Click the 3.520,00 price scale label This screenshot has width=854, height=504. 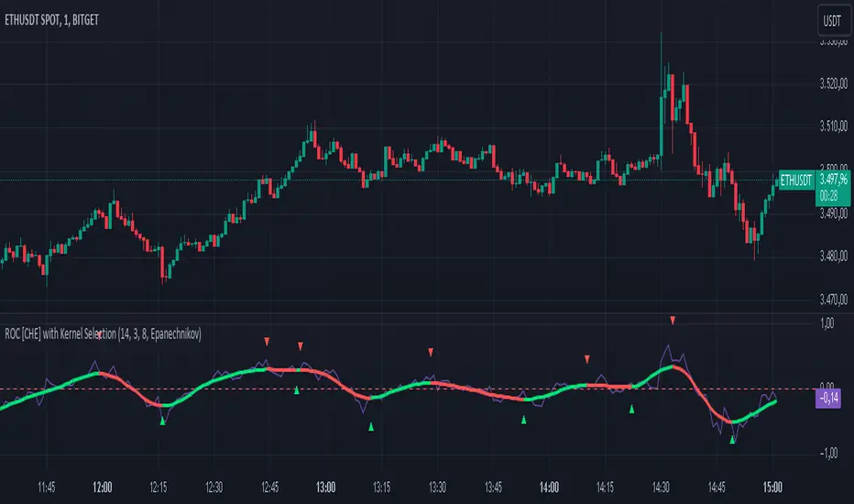[833, 83]
